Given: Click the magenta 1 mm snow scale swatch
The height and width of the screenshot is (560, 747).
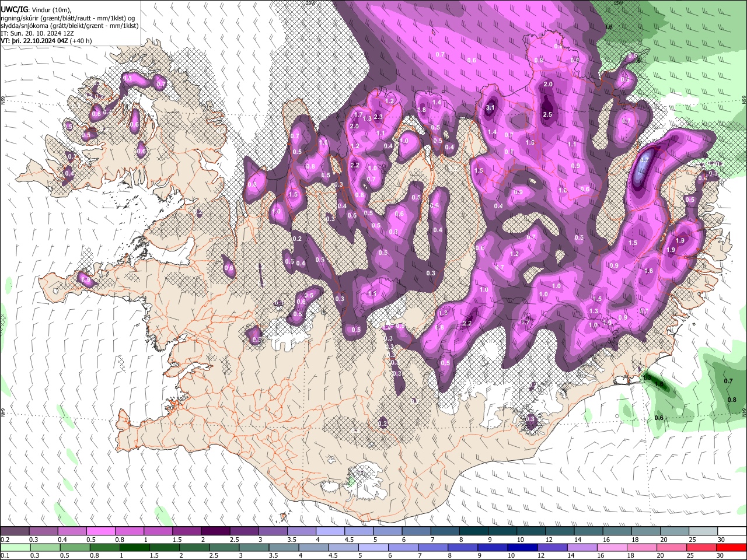Looking at the screenshot, I should click(x=158, y=531).
